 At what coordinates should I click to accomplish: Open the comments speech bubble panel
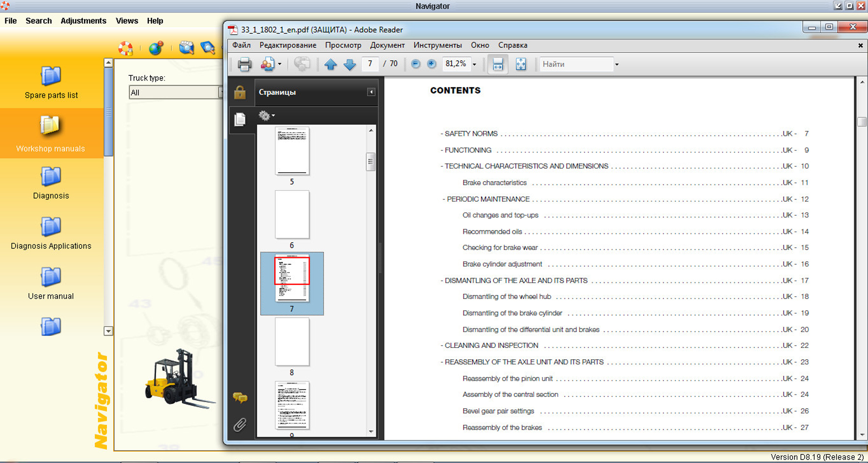[240, 397]
